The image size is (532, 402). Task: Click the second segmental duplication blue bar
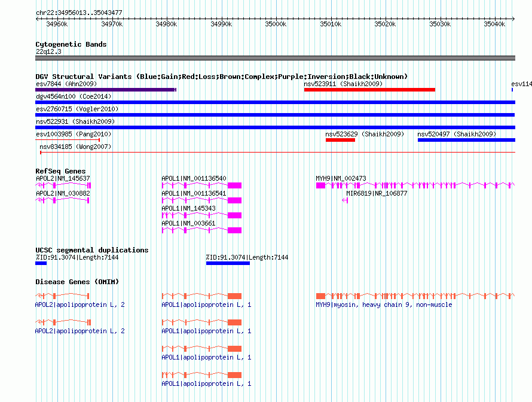[228, 263]
